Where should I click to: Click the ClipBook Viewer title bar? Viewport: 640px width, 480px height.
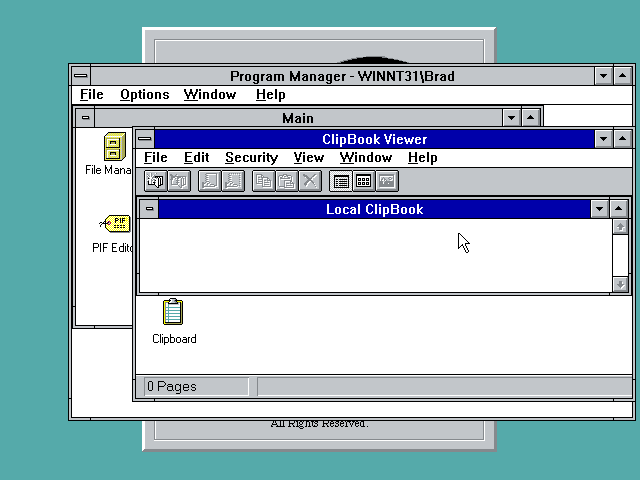374,139
